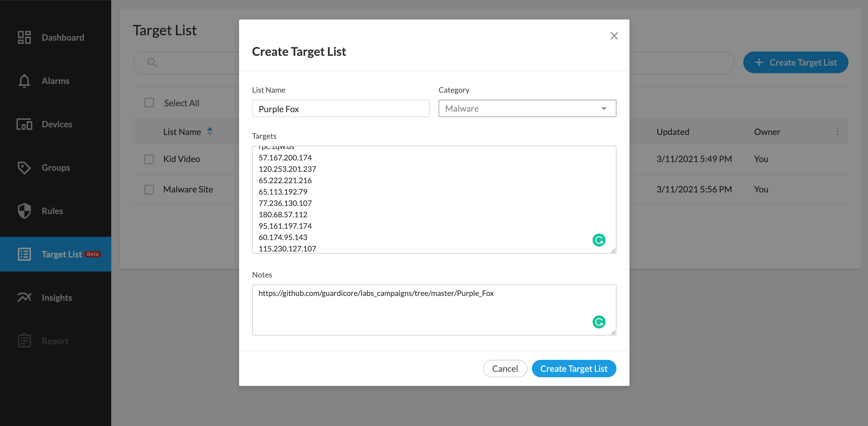868x426 pixels.
Task: Close the Create Target List dialog
Action: coord(614,36)
